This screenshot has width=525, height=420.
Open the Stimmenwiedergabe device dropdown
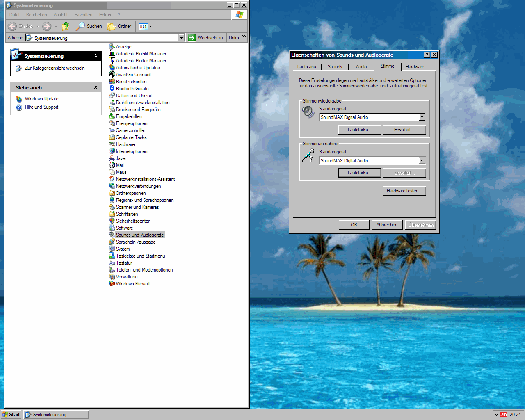point(422,117)
